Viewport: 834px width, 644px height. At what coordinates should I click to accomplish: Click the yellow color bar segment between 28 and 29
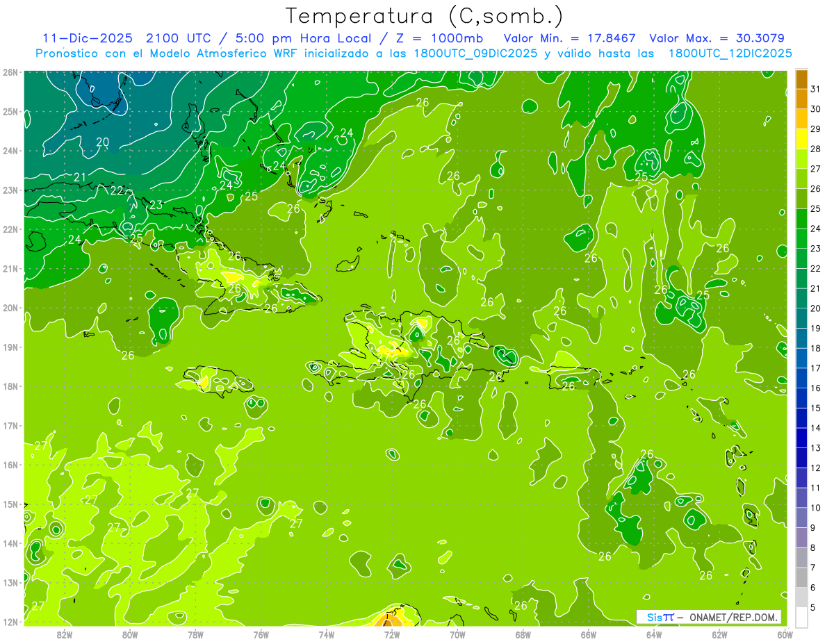[801, 139]
